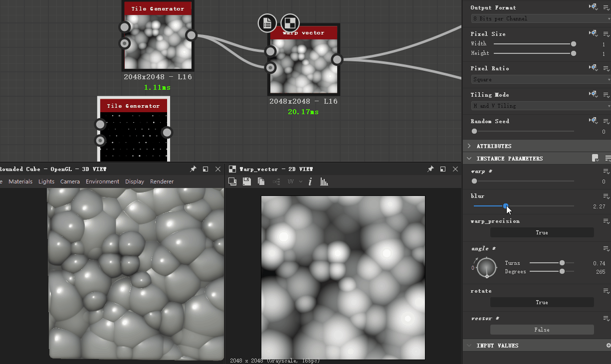Viewport: 611px width, 364px height.
Task: Save the 2D view image with floppy icon
Action: click(x=247, y=182)
